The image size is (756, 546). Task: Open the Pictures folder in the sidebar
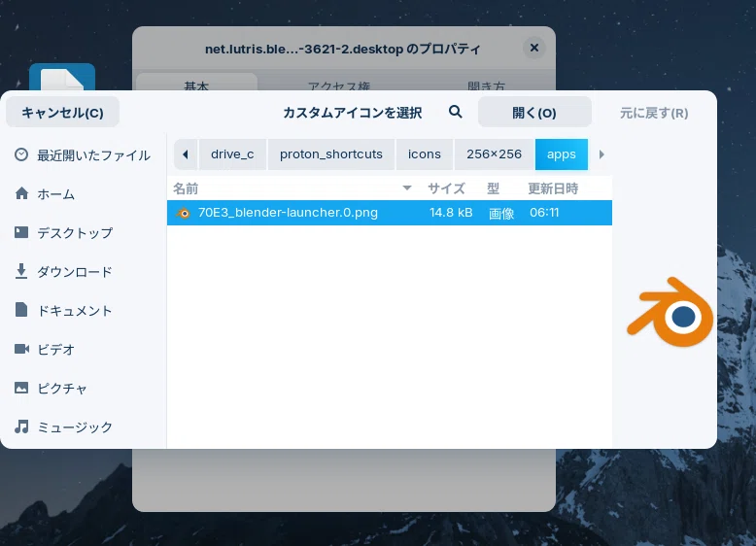pos(83,388)
